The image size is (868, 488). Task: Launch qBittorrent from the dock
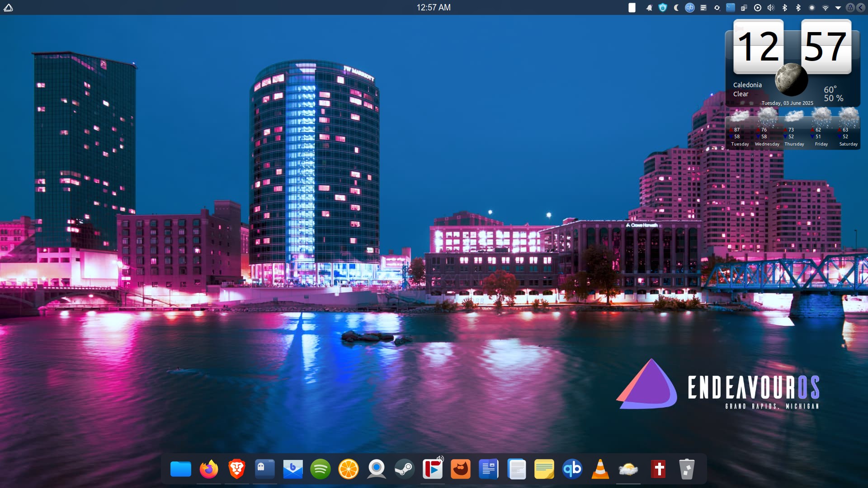[572, 469]
